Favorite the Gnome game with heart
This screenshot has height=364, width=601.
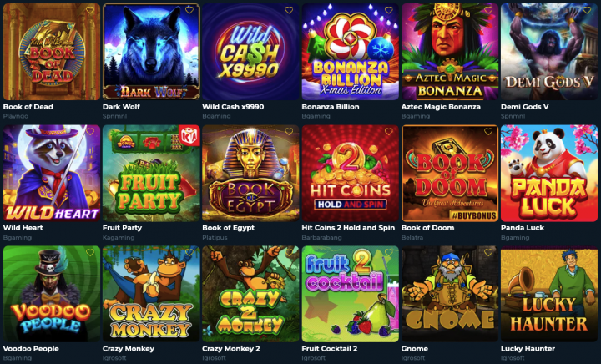pos(488,252)
